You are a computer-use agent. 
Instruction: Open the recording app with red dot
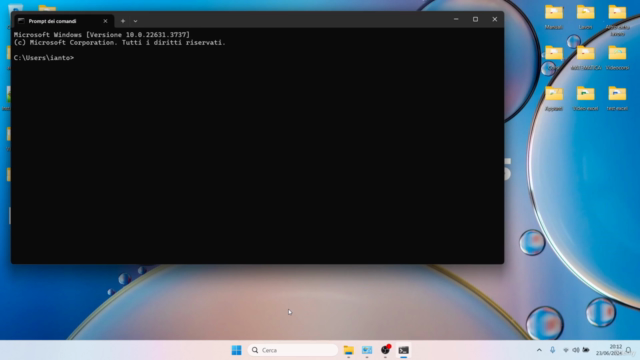385,350
